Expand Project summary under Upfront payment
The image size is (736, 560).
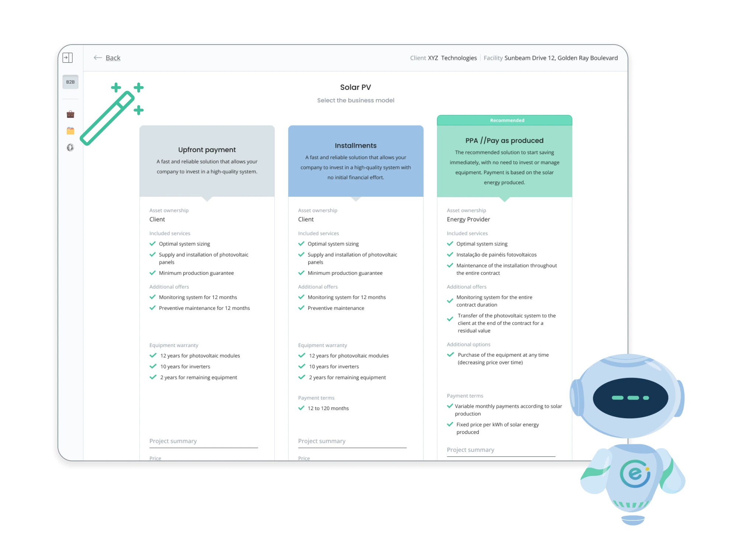[x=173, y=441]
